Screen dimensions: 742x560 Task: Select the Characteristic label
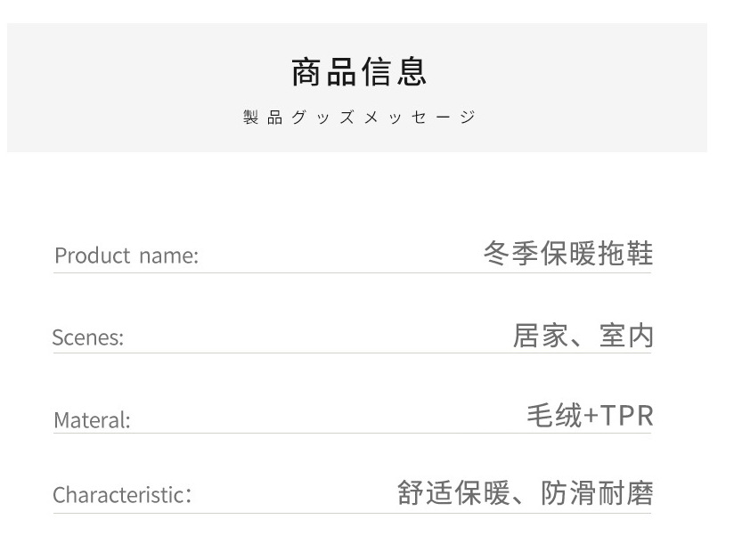pyautogui.click(x=122, y=495)
